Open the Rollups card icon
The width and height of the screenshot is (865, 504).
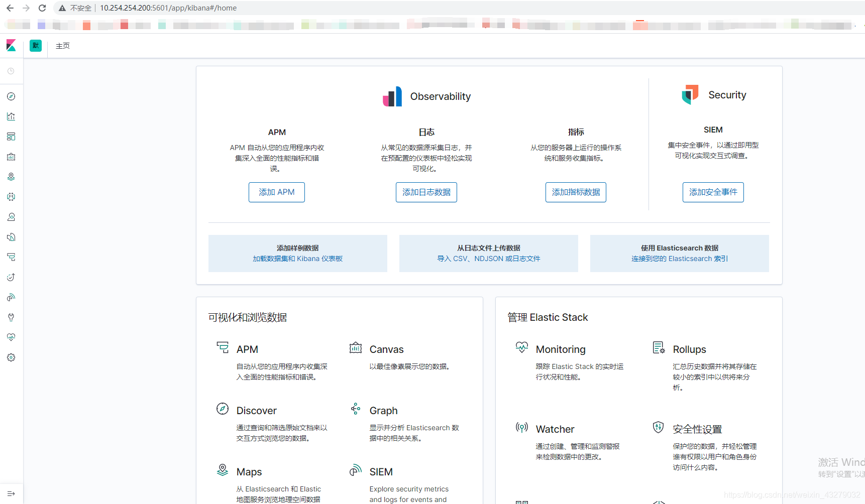(x=659, y=347)
